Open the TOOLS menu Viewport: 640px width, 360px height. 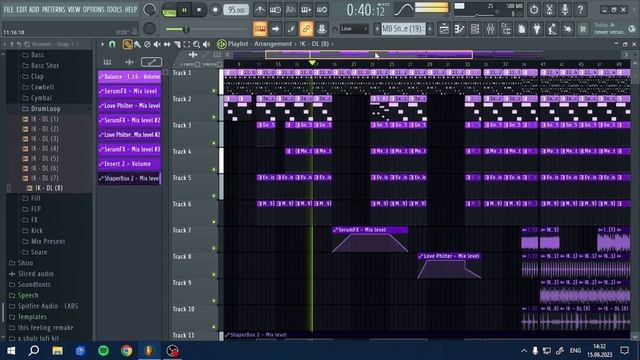click(x=114, y=9)
